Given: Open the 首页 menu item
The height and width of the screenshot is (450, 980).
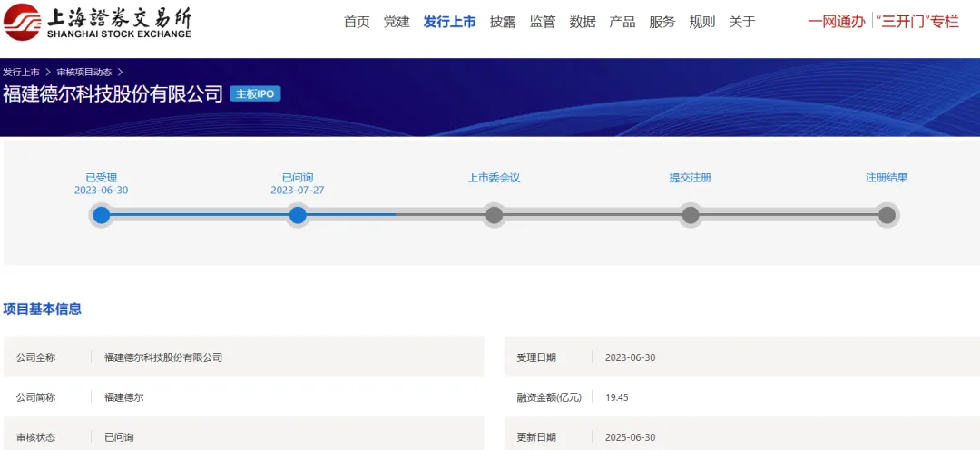Looking at the screenshot, I should pos(357,22).
